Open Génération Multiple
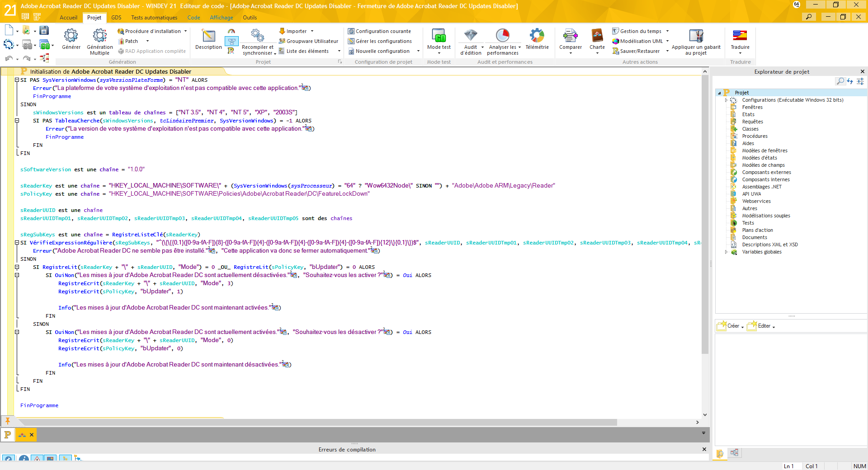Image resolution: width=868 pixels, height=470 pixels. click(x=100, y=42)
